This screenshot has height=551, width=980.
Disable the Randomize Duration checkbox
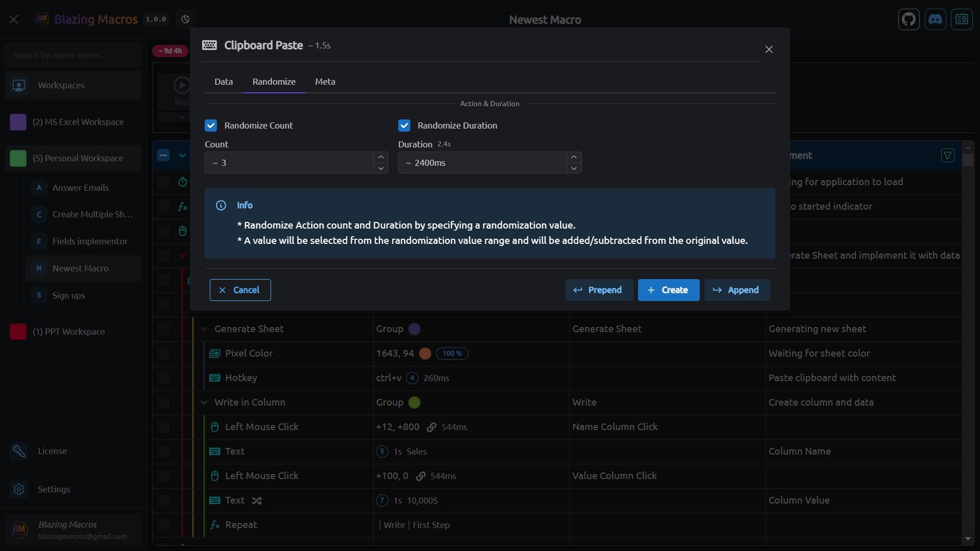[x=404, y=126]
